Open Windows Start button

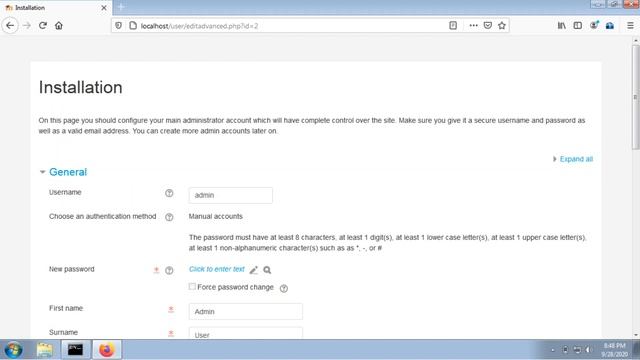(13, 350)
